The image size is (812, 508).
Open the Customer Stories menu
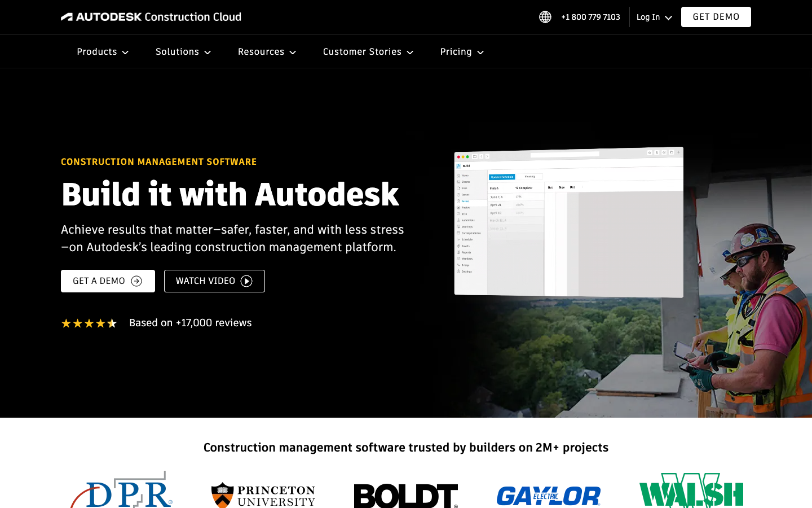(x=368, y=51)
